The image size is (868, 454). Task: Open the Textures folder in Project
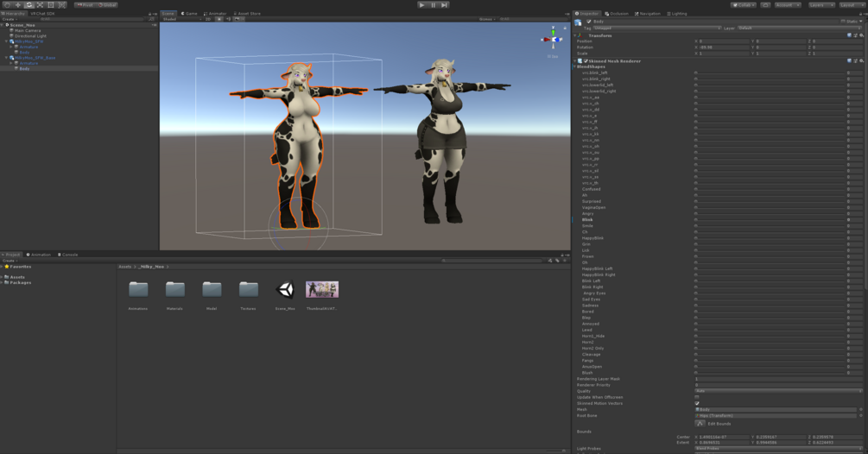click(x=248, y=290)
